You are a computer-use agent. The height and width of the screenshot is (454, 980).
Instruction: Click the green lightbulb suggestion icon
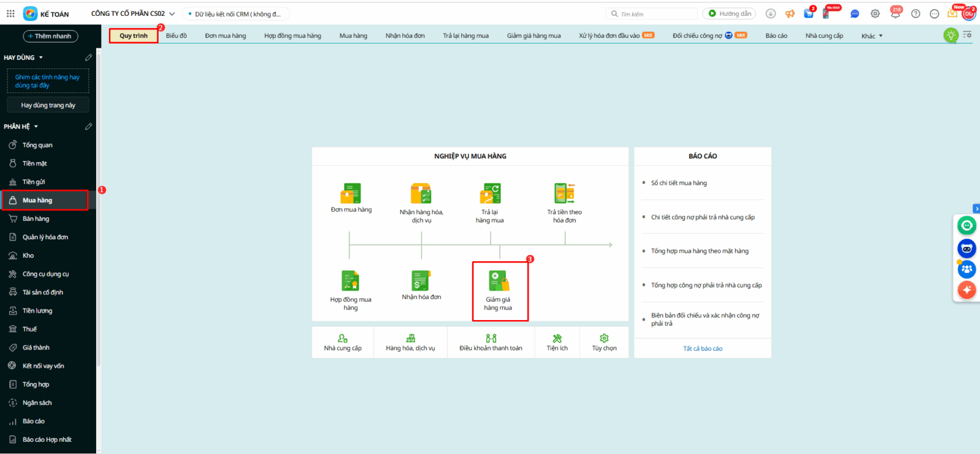tap(951, 35)
